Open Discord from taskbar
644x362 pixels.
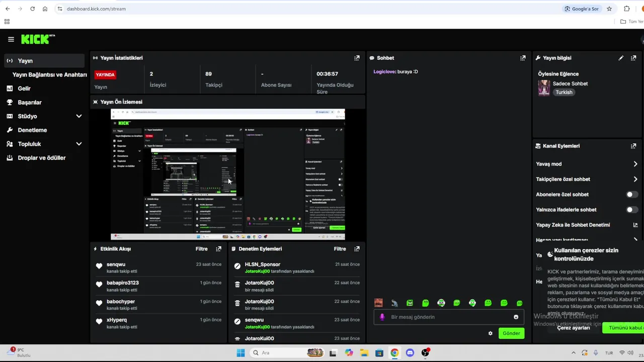point(410,352)
